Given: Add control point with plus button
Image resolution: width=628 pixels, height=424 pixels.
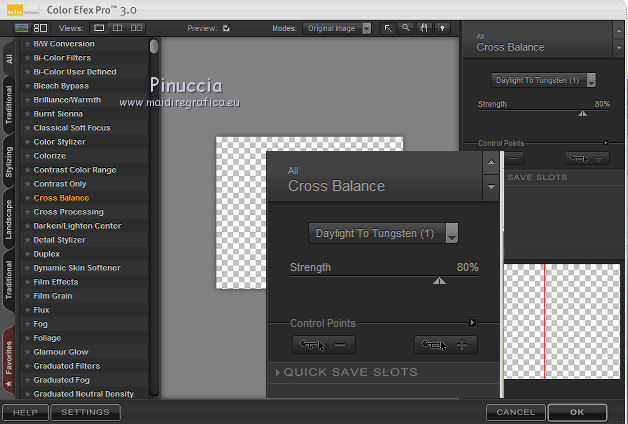Looking at the screenshot, I should click(x=446, y=345).
